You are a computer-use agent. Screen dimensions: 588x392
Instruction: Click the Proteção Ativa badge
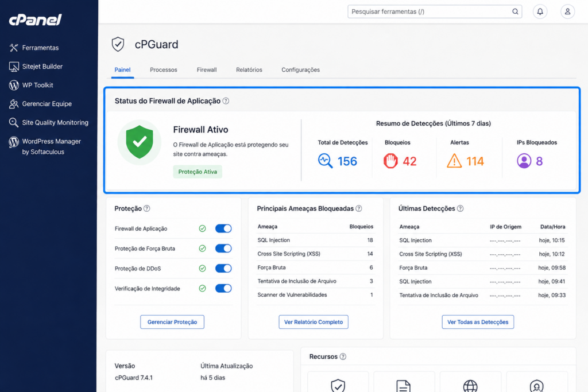[x=198, y=172]
